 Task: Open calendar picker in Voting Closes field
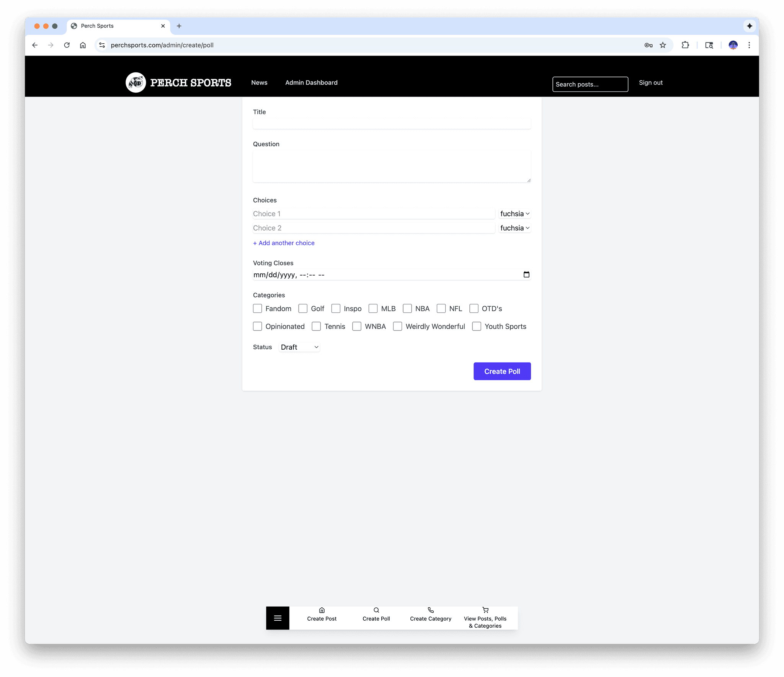526,275
